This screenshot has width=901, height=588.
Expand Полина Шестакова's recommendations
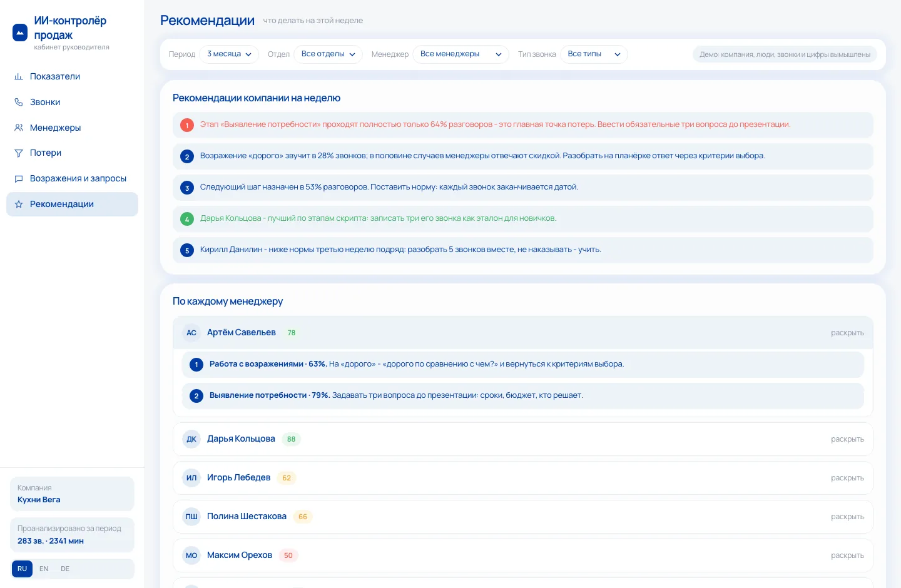coord(847,517)
